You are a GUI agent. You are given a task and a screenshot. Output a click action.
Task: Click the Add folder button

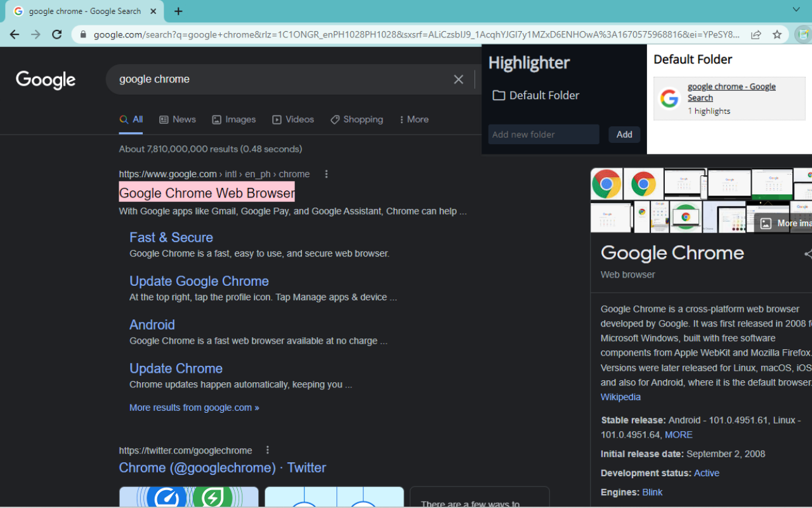pyautogui.click(x=624, y=134)
